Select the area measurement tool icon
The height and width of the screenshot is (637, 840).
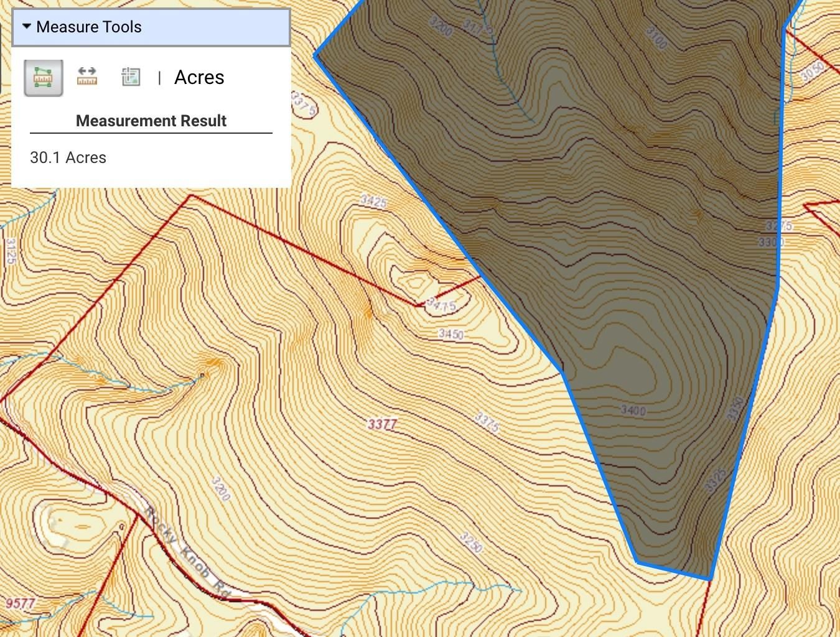tap(44, 78)
